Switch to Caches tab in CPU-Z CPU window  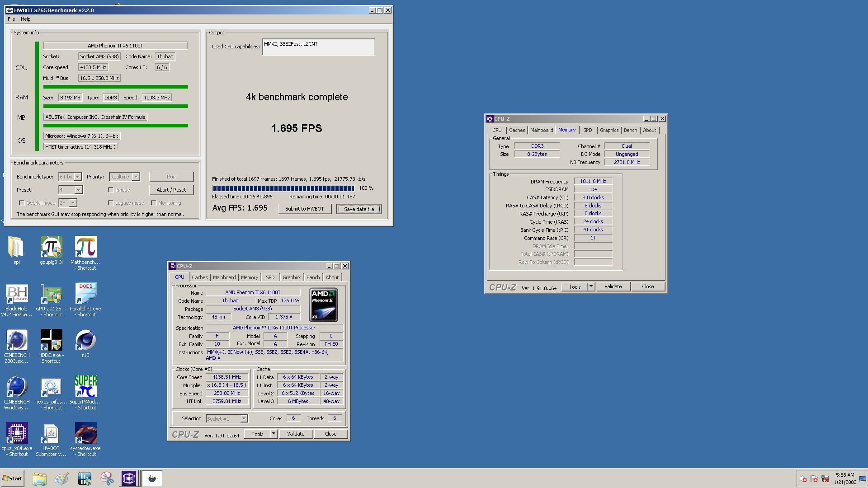pos(199,277)
